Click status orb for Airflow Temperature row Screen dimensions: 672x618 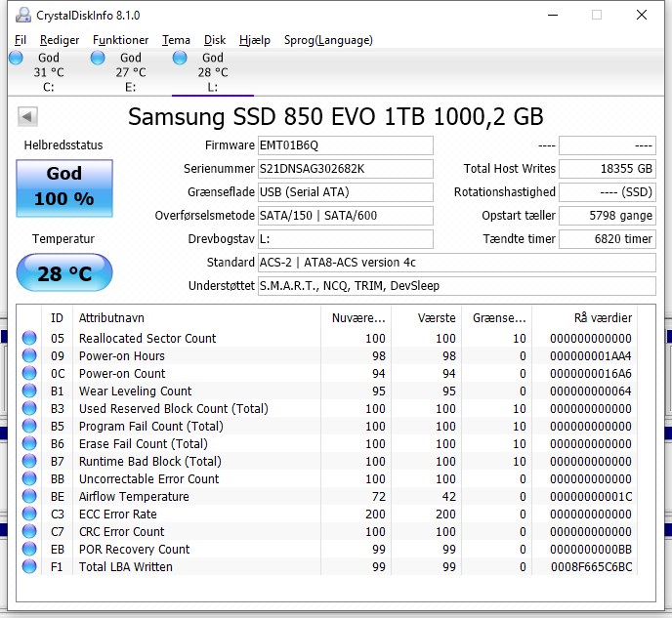tap(29, 496)
